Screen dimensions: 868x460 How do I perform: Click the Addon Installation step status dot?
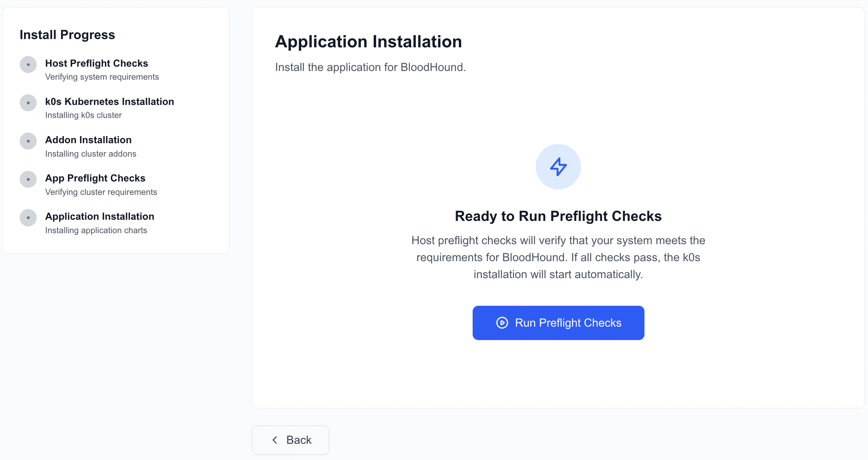pyautogui.click(x=28, y=141)
